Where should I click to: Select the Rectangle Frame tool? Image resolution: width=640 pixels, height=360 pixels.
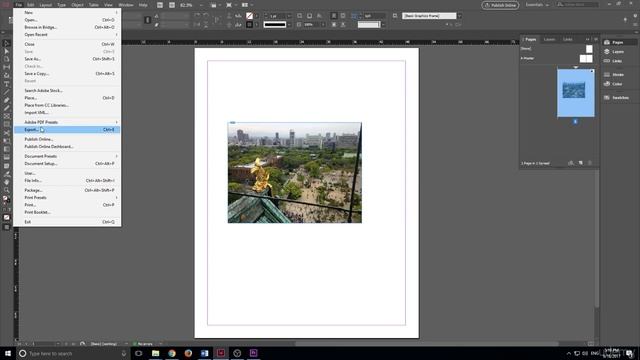point(6,117)
